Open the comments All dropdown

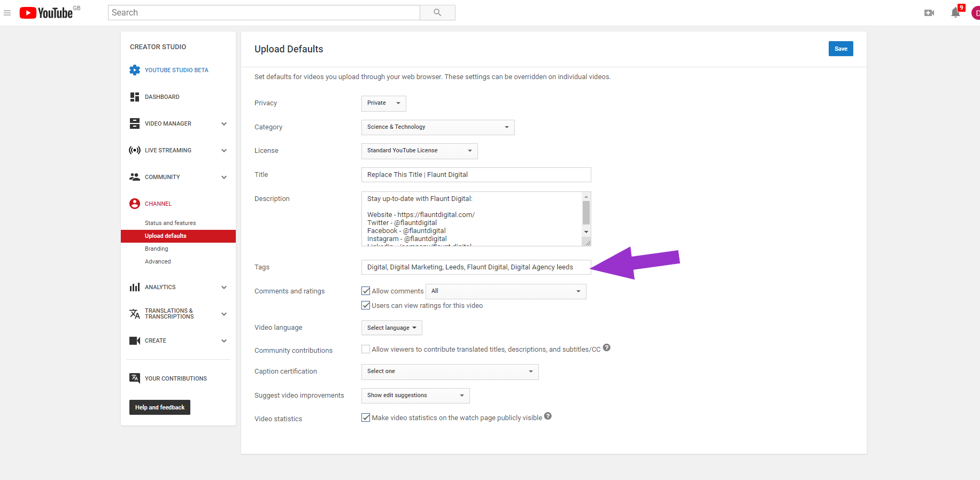coord(506,291)
